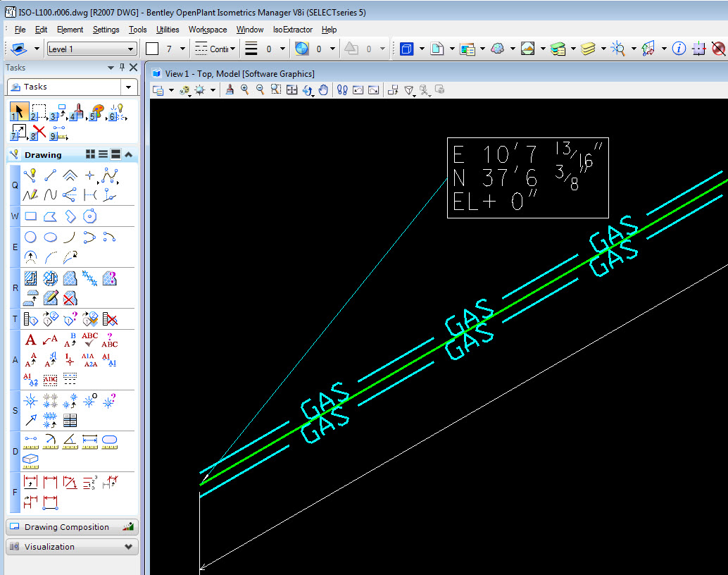
Task: Click the coordinate annotation text box
Action: click(528, 178)
